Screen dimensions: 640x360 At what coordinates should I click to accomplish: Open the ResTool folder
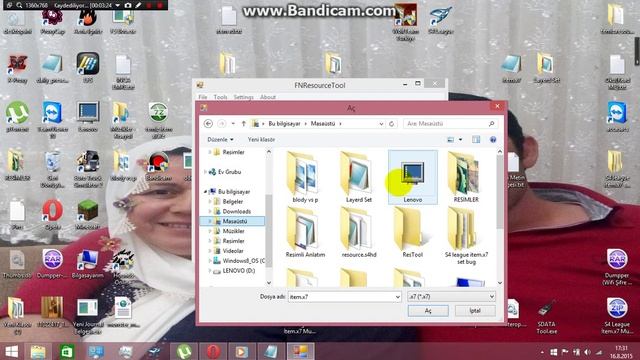(412, 233)
